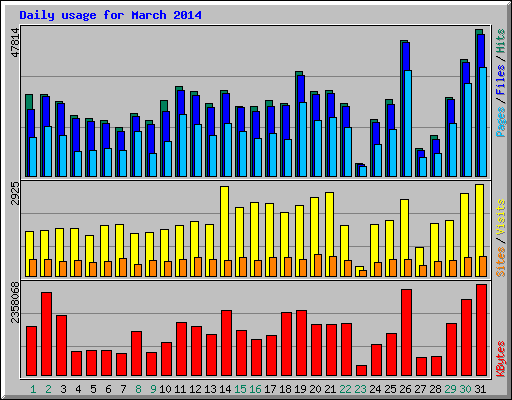Click day 2 on the x-axis
This screenshot has height=400, width=512.
[48, 389]
